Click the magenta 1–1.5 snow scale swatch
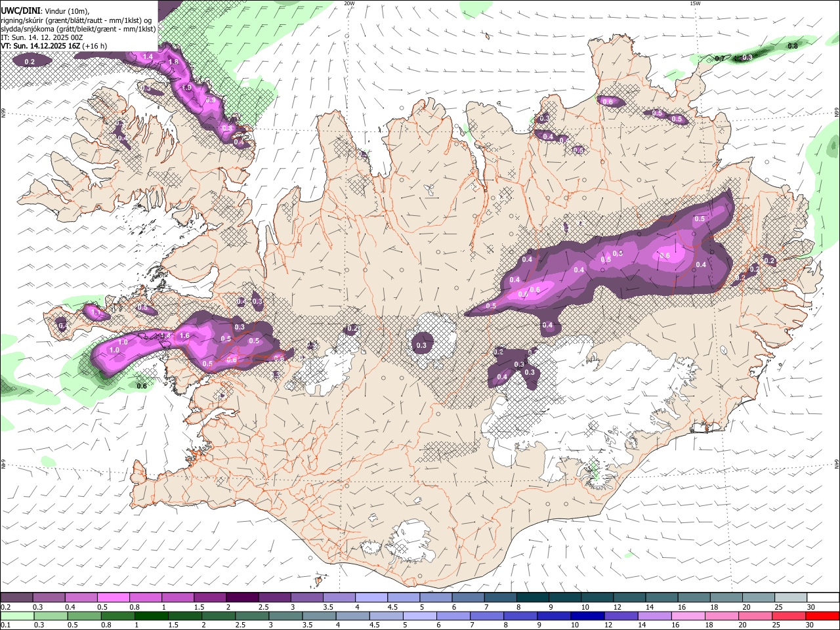This screenshot has width=840, height=630. pos(177,597)
